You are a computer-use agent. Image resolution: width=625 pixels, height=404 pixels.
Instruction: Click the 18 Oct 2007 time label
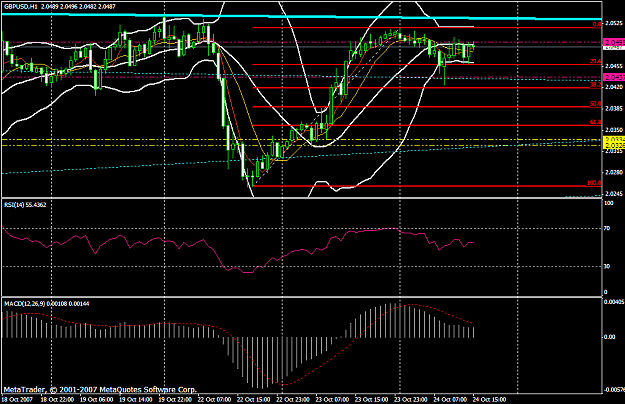18,399
